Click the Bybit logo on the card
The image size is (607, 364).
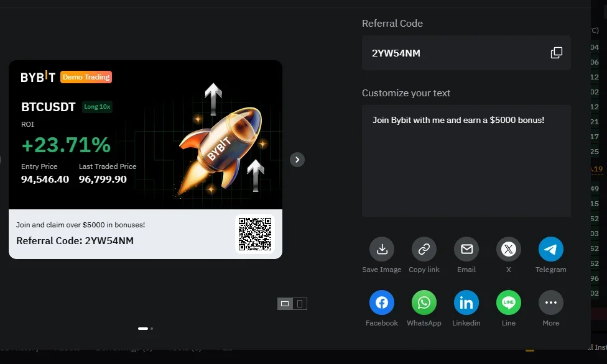pyautogui.click(x=38, y=77)
